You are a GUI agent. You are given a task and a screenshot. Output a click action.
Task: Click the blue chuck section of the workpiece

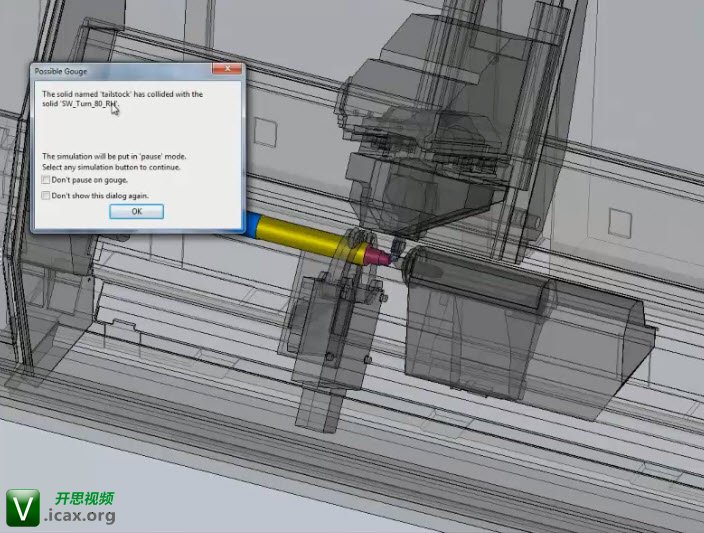point(251,225)
